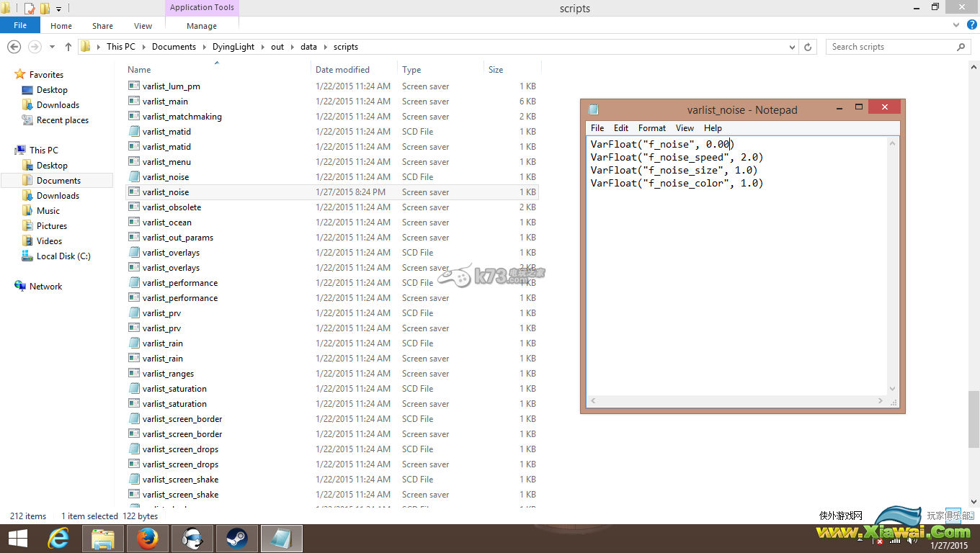The width and height of the screenshot is (980, 553).
Task: Click the headset application icon in taskbar
Action: (x=192, y=538)
